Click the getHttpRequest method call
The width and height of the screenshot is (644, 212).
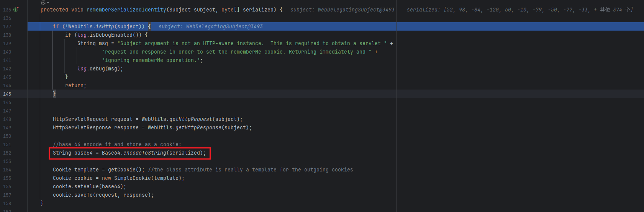pos(190,119)
